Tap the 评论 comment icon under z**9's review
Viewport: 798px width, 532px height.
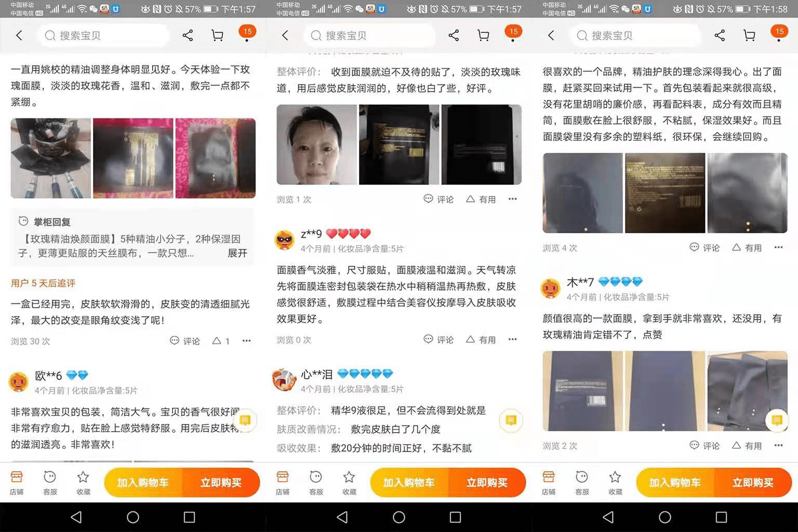438,339
